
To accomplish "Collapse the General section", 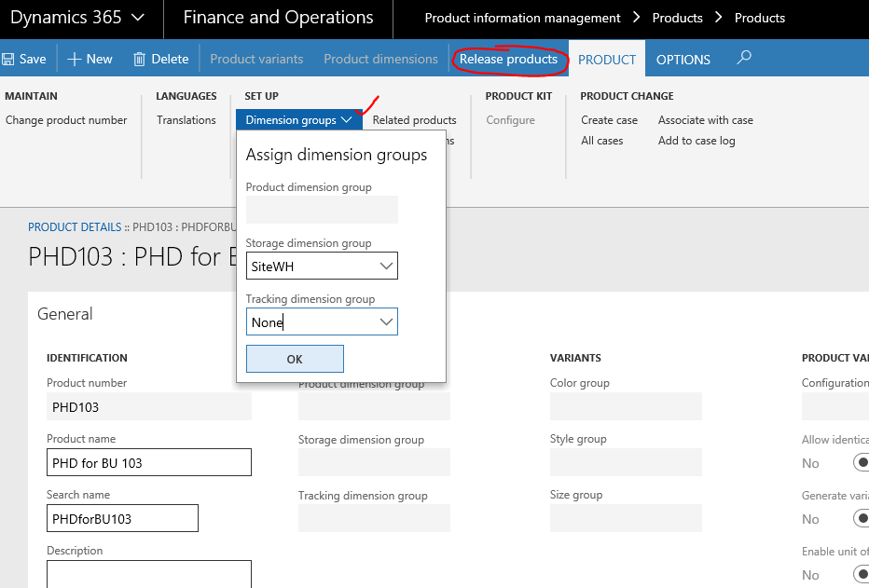I will [65, 314].
